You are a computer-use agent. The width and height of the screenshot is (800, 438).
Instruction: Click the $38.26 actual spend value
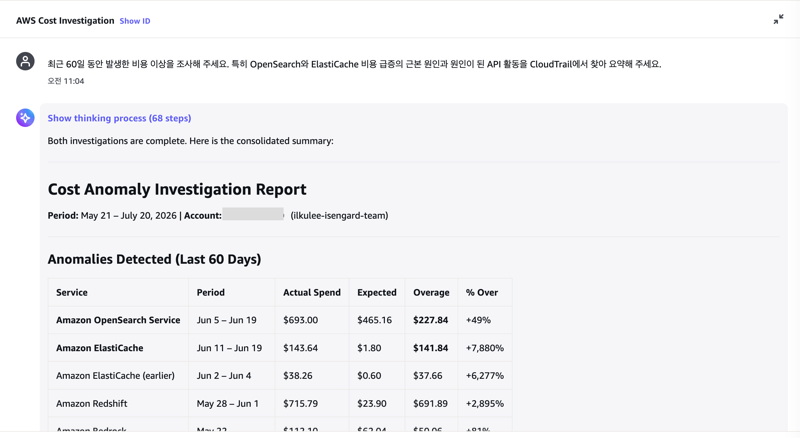(297, 376)
